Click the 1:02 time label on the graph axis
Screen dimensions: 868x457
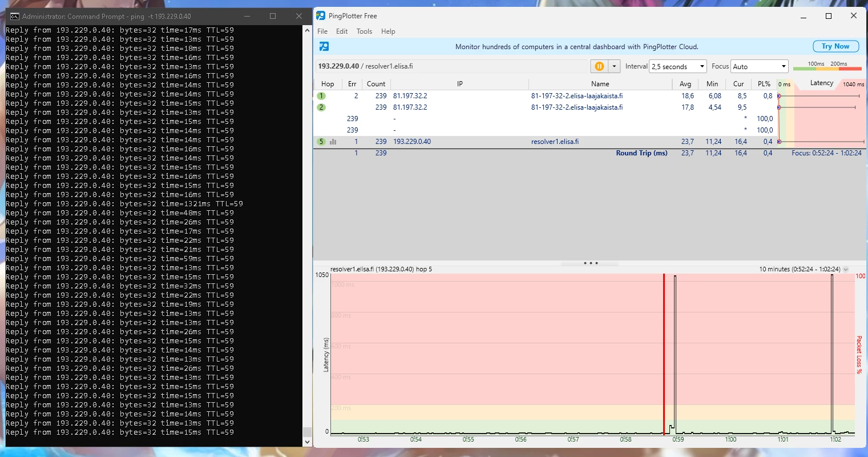835,439
